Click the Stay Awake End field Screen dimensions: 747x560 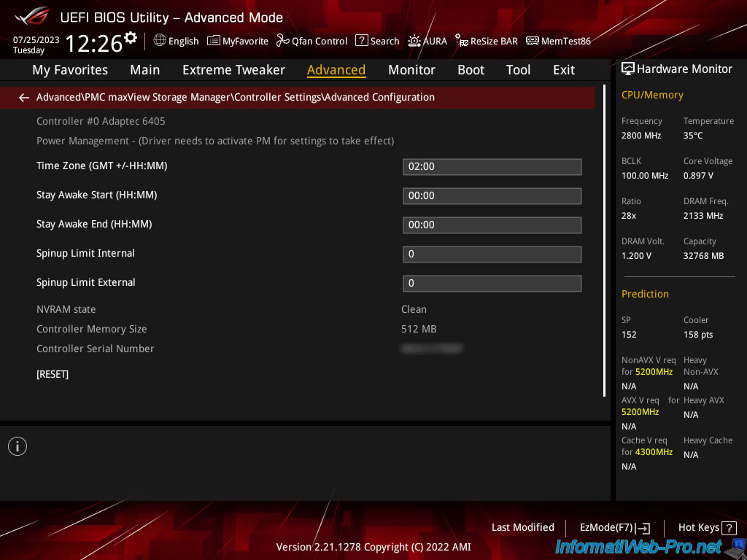pyautogui.click(x=492, y=225)
